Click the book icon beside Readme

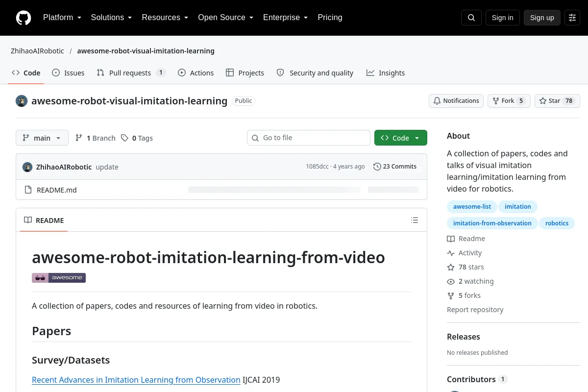coord(451,239)
